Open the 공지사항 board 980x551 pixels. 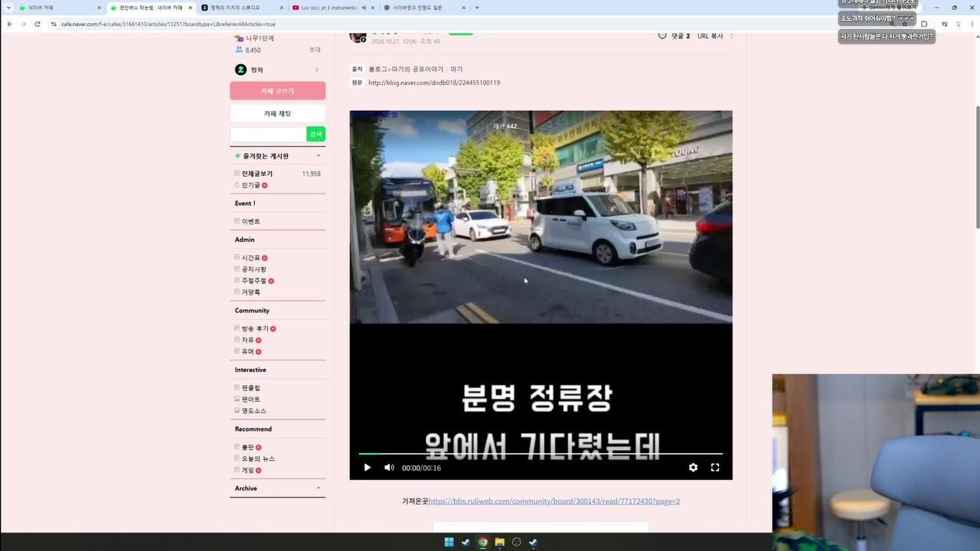click(253, 269)
